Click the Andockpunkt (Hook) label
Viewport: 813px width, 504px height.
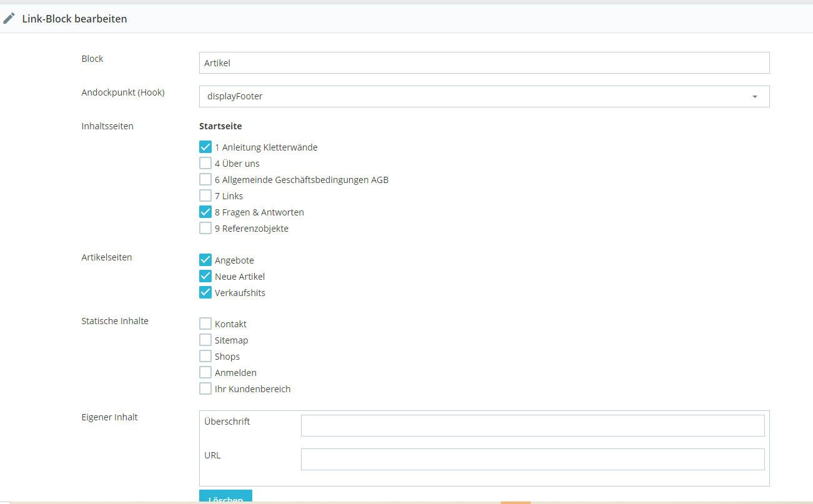(x=123, y=92)
